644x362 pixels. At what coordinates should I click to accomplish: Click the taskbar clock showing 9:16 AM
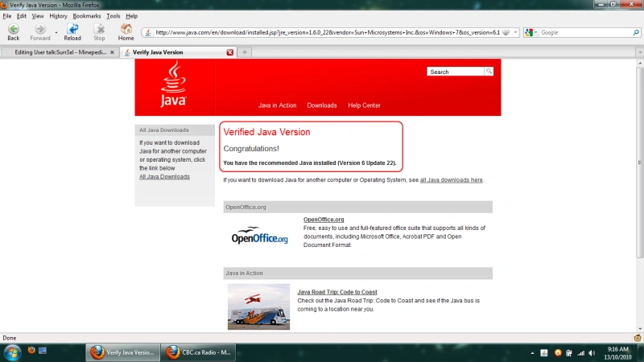617,353
